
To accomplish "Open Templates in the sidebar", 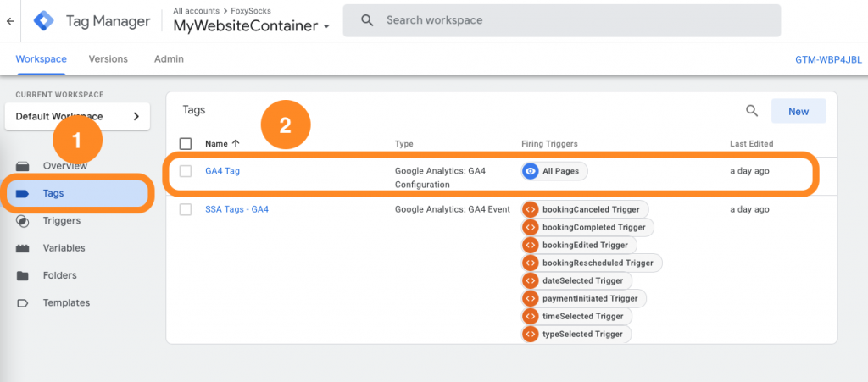I will (66, 303).
